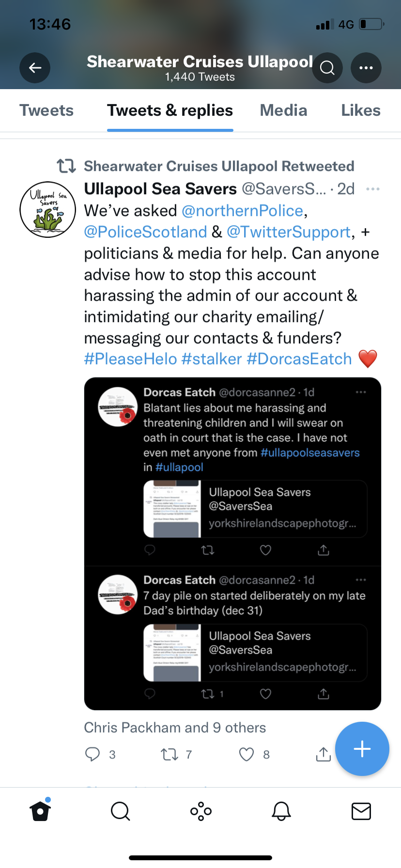
Task: Switch to the Tweets tab
Action: (46, 110)
